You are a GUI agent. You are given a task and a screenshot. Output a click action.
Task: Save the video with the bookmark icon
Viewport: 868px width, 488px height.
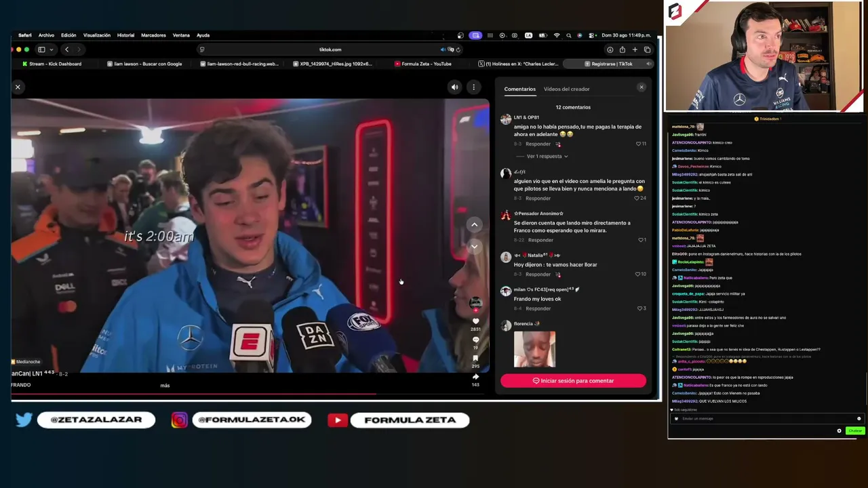[x=475, y=358]
